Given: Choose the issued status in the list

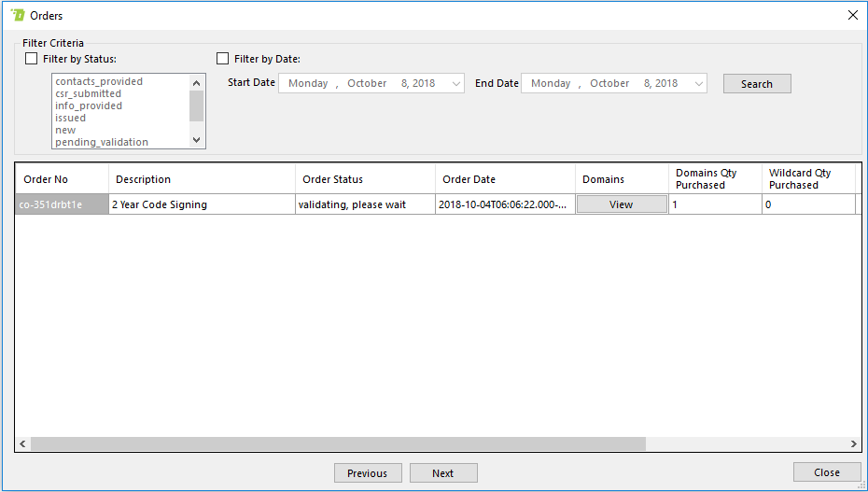Looking at the screenshot, I should click(x=70, y=118).
